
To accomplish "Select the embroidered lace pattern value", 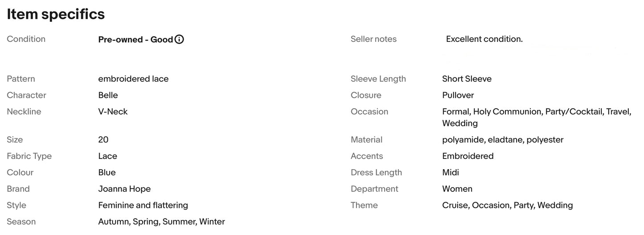I will [133, 79].
